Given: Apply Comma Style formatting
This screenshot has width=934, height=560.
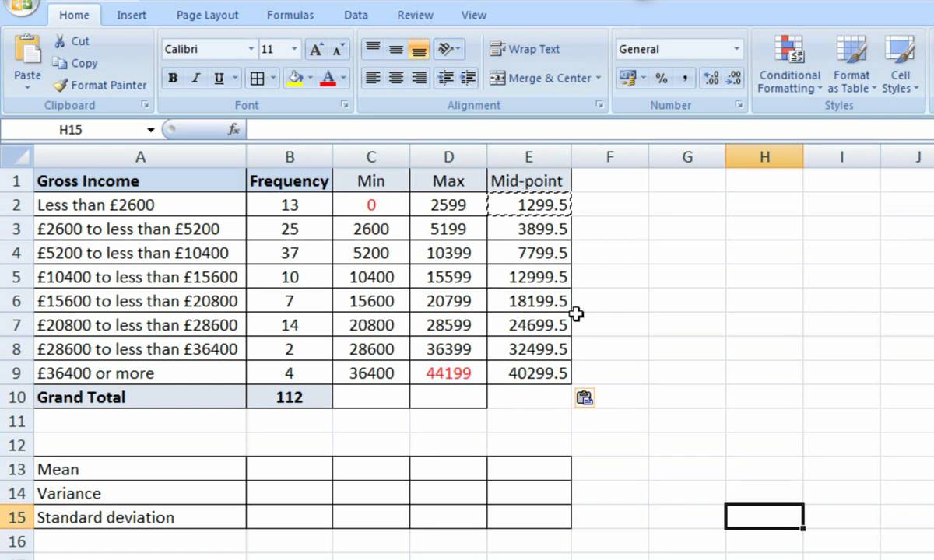Looking at the screenshot, I should pos(684,78).
